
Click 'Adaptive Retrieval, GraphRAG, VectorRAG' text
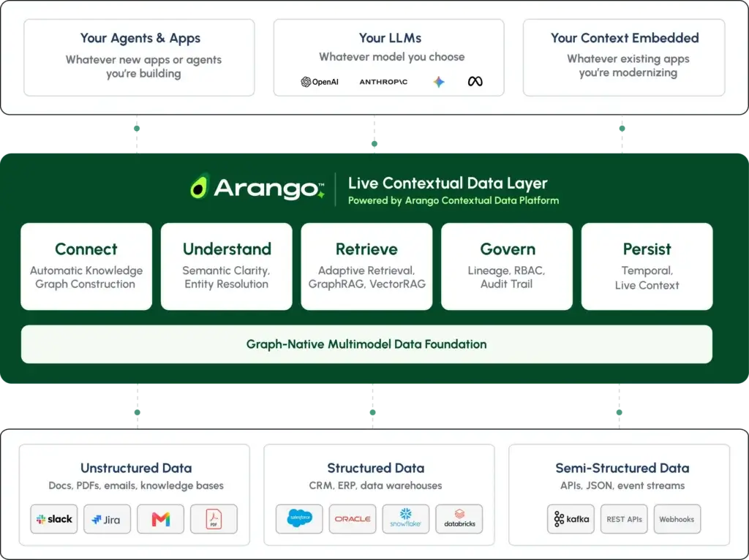(x=367, y=277)
